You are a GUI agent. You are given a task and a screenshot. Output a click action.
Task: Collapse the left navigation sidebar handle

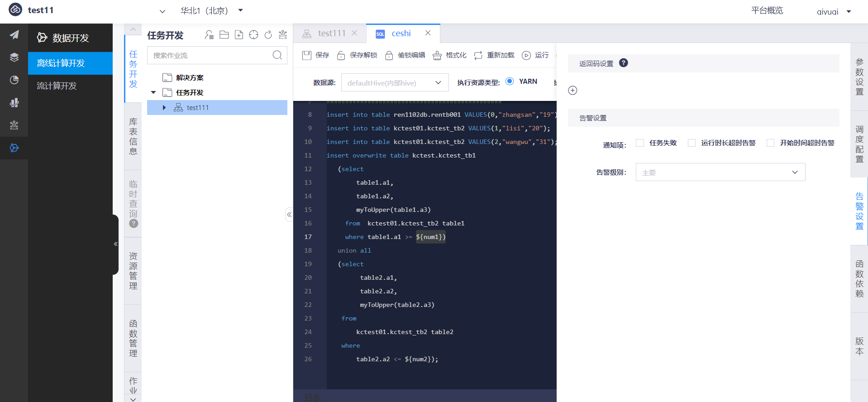115,244
